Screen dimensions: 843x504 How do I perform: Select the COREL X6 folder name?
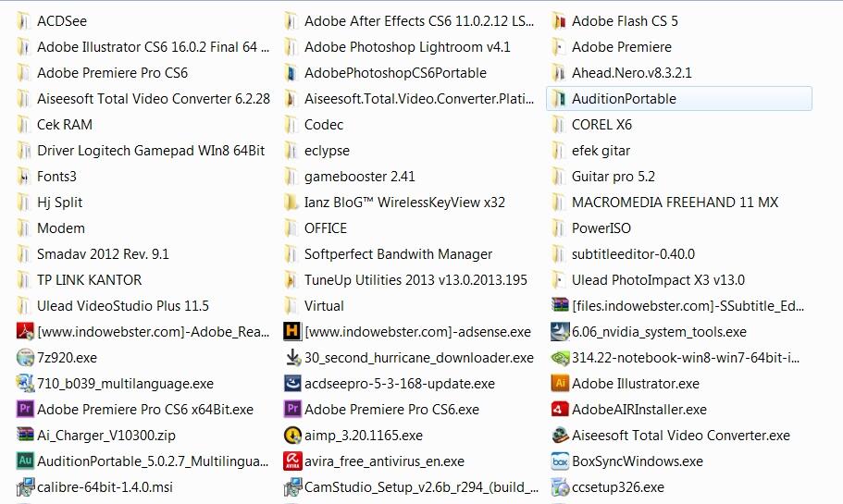(x=601, y=125)
